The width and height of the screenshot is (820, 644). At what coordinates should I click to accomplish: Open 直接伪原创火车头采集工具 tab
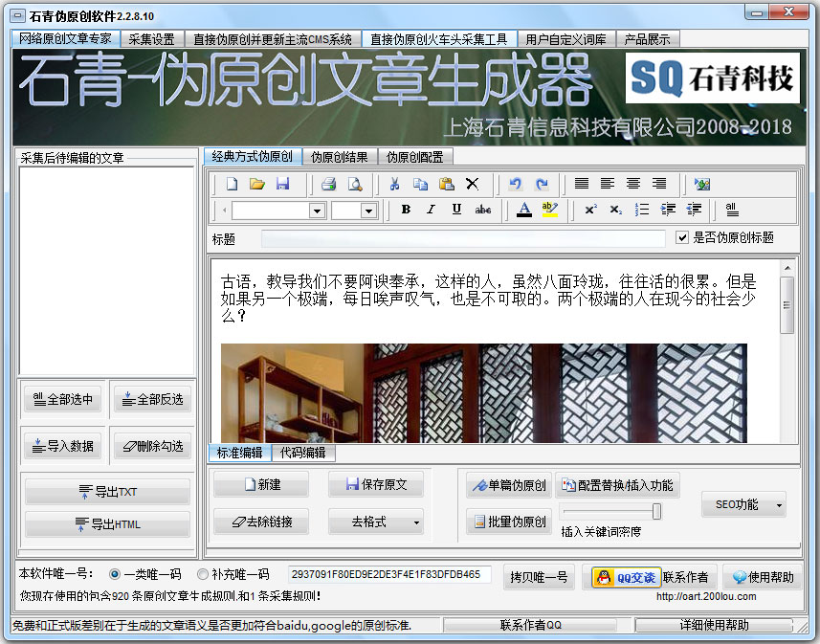439,39
